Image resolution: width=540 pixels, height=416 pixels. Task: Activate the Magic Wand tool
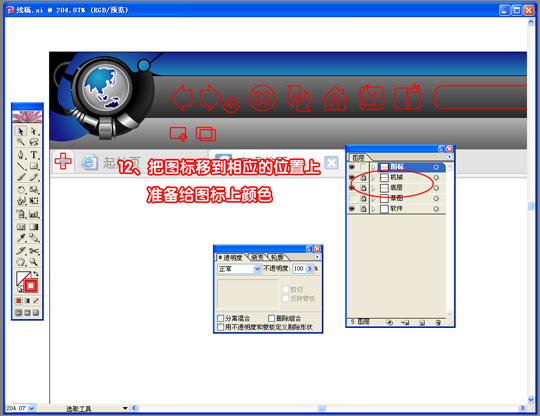tap(21, 142)
